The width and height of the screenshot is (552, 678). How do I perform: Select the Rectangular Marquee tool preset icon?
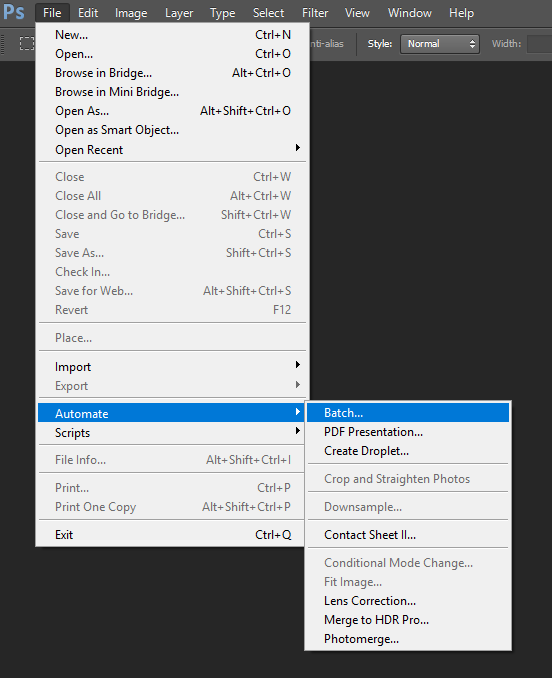(27, 43)
